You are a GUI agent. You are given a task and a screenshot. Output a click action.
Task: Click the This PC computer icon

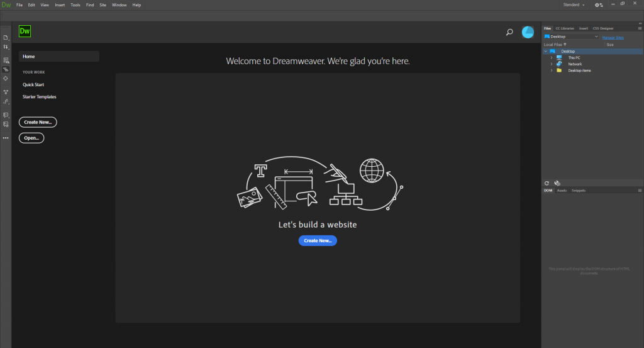559,57
